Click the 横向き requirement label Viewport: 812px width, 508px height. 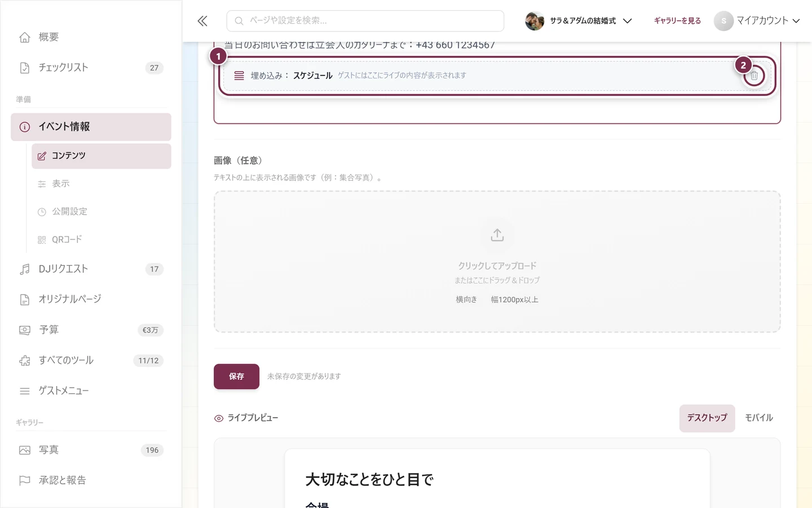coord(466,300)
